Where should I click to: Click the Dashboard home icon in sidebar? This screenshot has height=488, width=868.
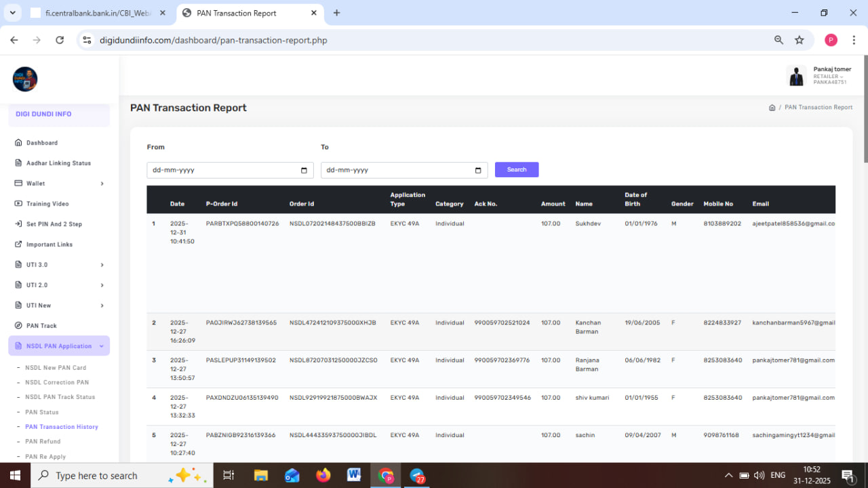19,143
